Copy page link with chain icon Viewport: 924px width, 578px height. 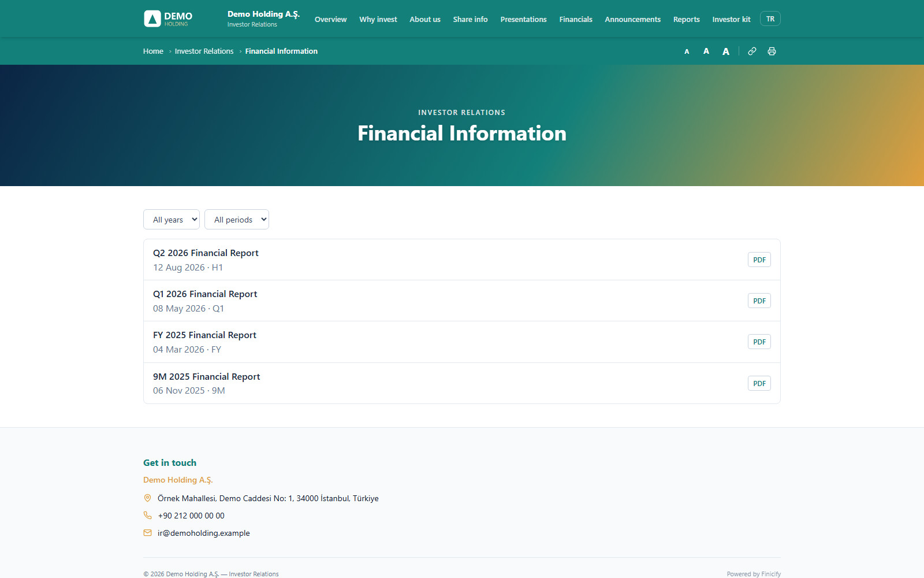tap(752, 51)
